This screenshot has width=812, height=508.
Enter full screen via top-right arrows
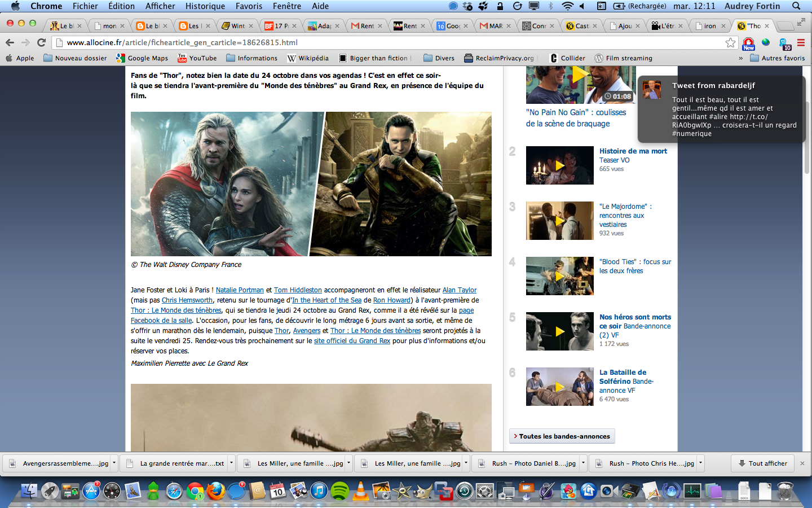pos(801,22)
